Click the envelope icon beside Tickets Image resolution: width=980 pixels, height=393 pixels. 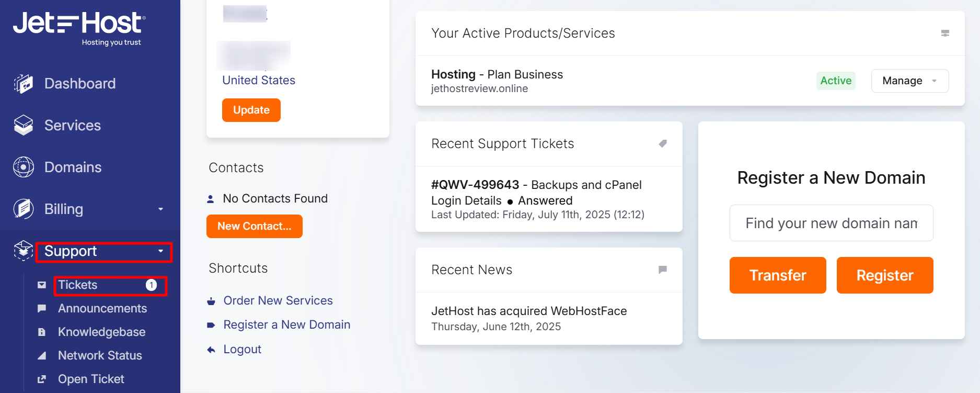[x=42, y=285]
